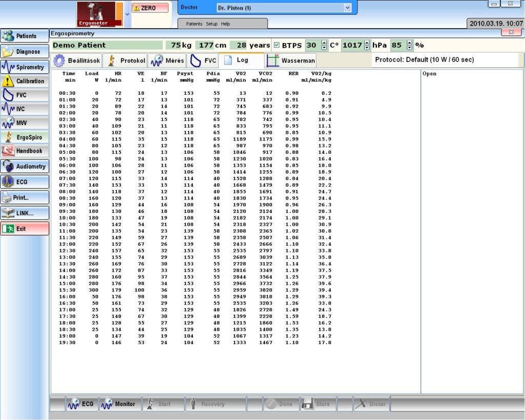Click the Ergometer device thumbnail
The width and height of the screenshot is (525, 420).
99,14
